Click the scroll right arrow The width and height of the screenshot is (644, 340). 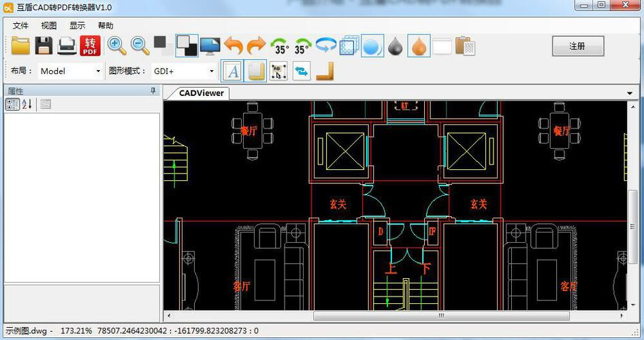(x=622, y=316)
